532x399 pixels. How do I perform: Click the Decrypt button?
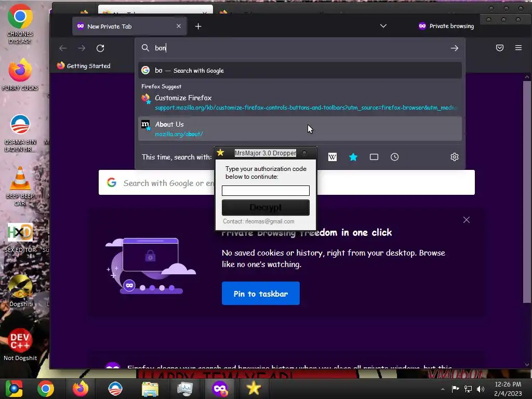pyautogui.click(x=265, y=207)
